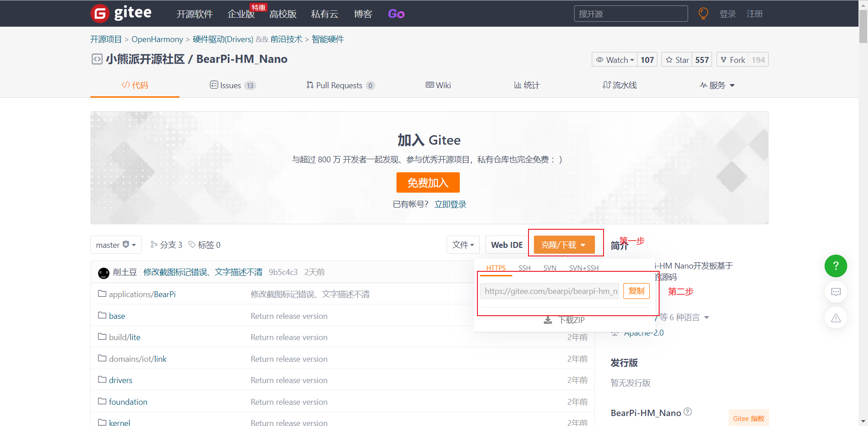868x426 pixels.
Task: Open Web IDE
Action: pyautogui.click(x=507, y=245)
